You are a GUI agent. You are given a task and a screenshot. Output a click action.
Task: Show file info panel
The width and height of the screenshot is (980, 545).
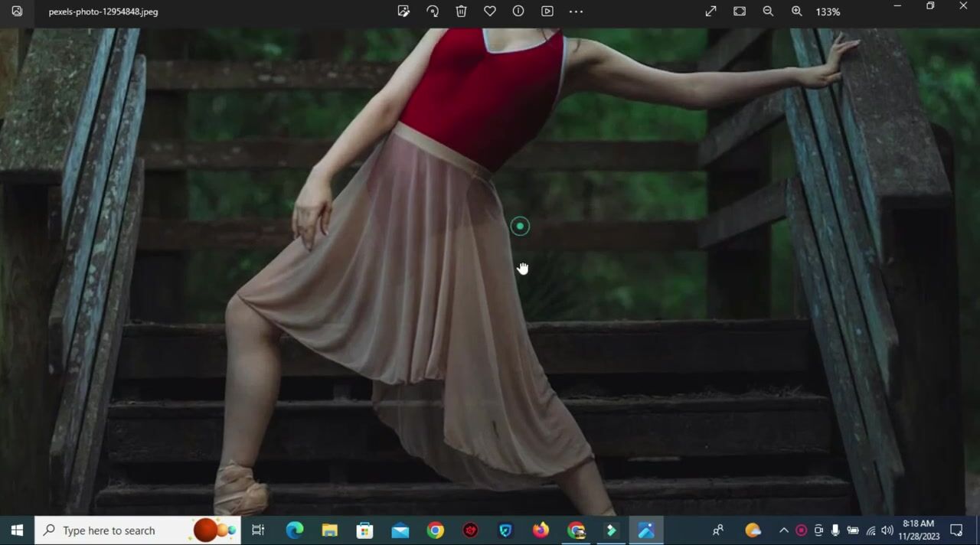coord(518,11)
